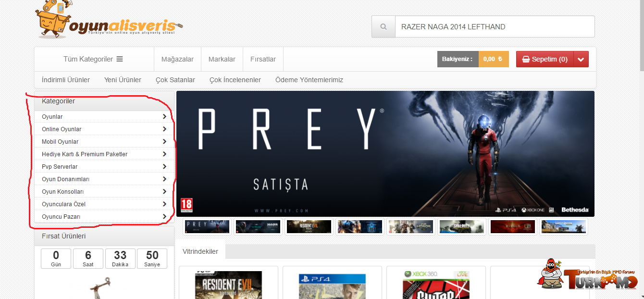
Task: Go to Yeni Ürünler
Action: tap(123, 80)
